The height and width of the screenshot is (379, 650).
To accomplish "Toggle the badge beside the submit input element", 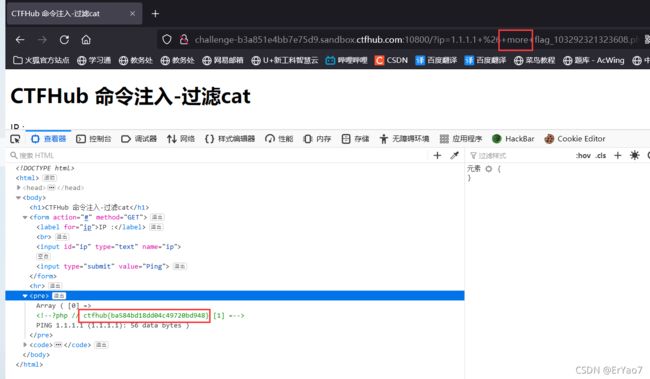I will [x=179, y=267].
